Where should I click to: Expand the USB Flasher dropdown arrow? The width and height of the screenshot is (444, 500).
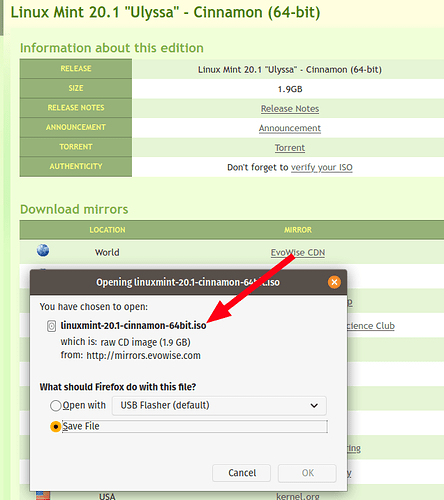point(314,406)
